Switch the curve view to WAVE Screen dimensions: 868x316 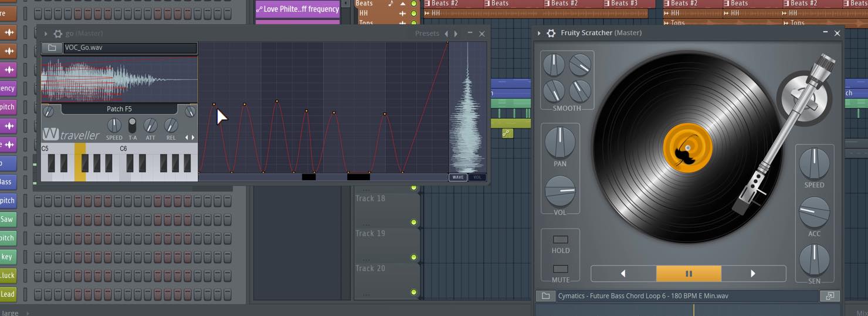coord(457,177)
